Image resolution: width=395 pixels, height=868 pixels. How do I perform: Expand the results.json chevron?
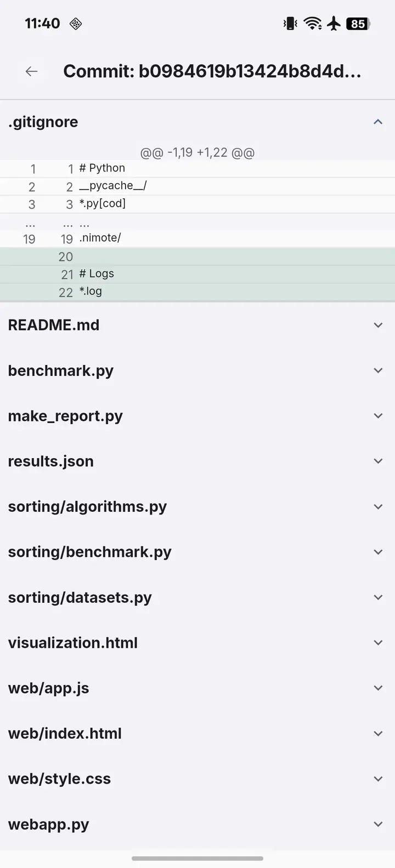point(378,461)
